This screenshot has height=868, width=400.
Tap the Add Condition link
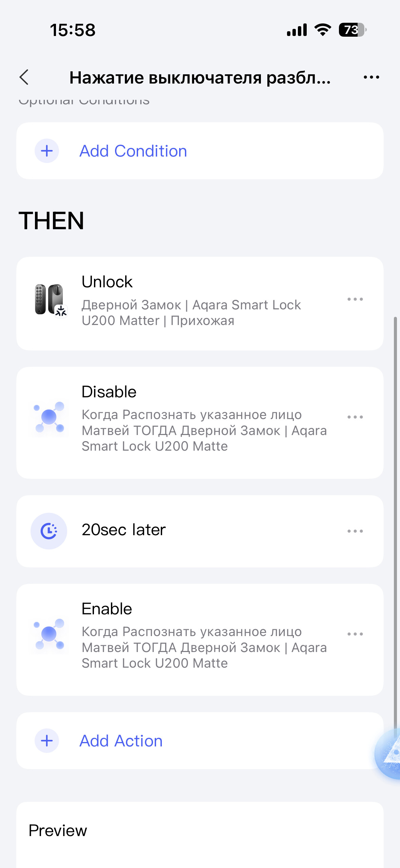click(133, 151)
